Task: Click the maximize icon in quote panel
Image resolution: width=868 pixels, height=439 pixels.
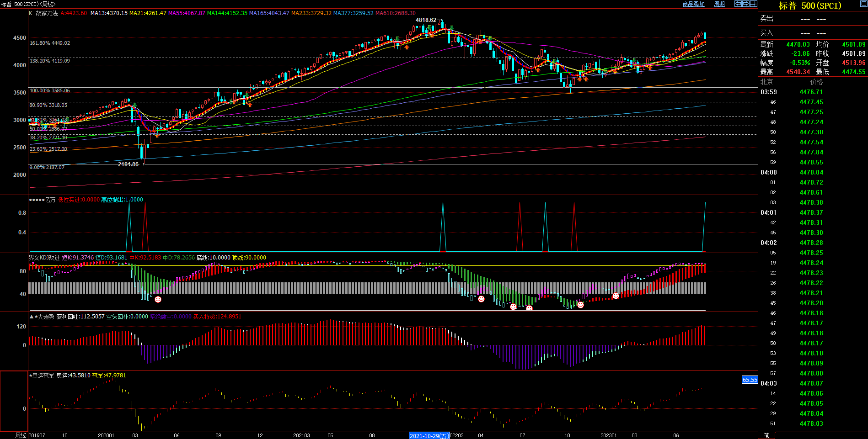Action: [863, 4]
